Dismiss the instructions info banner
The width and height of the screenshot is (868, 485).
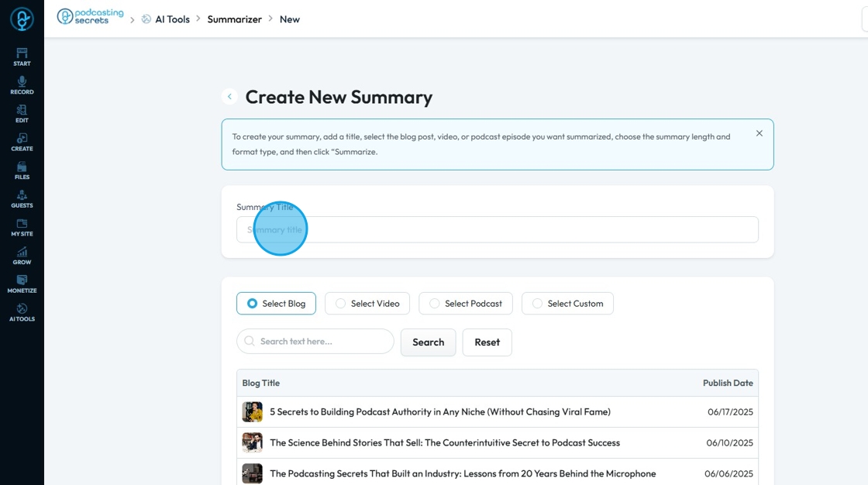tap(759, 133)
